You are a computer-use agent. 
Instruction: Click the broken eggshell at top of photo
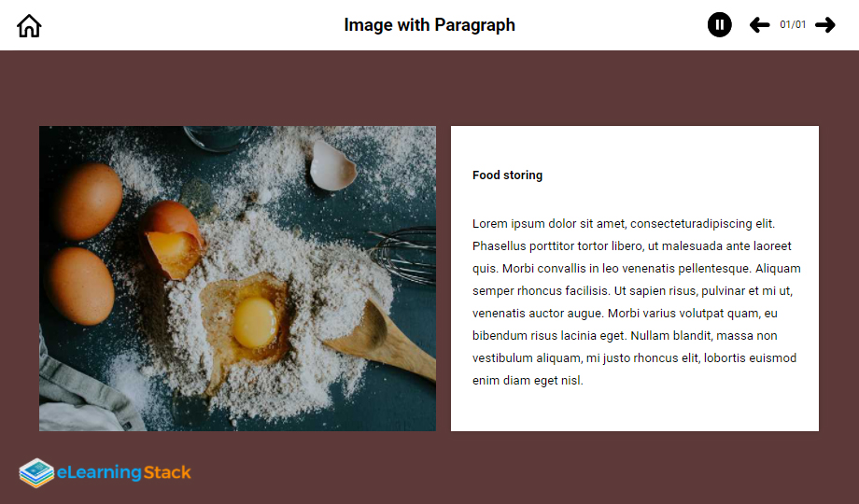332,165
